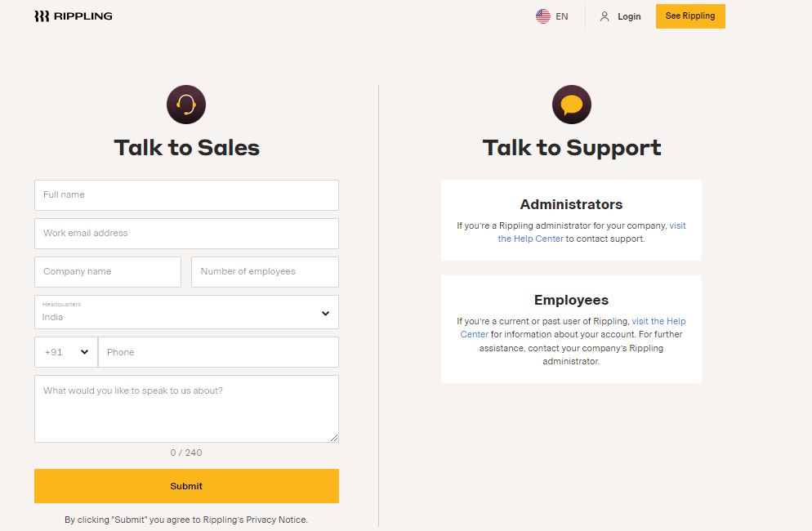Click the 0 / 240 character counter
The image size is (812, 531).
[186, 453]
